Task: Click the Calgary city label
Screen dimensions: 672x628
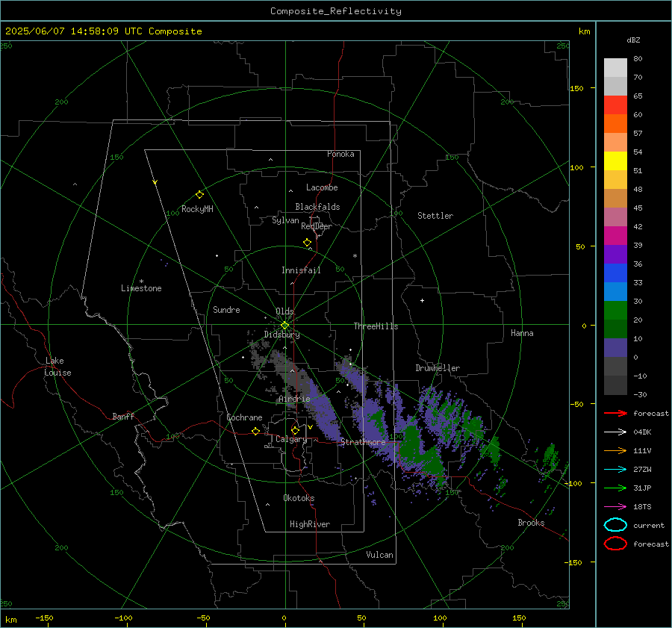Action: tap(291, 439)
